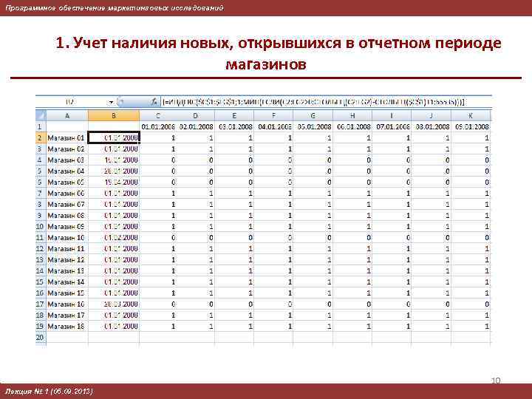Click cell 'Магазин 17'

click(x=66, y=316)
